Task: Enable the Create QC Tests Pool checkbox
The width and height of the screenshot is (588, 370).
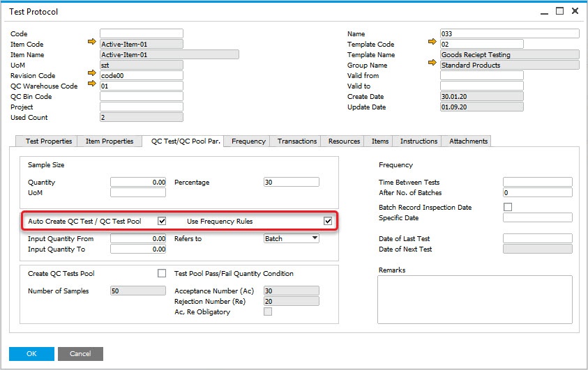Action: coord(162,273)
